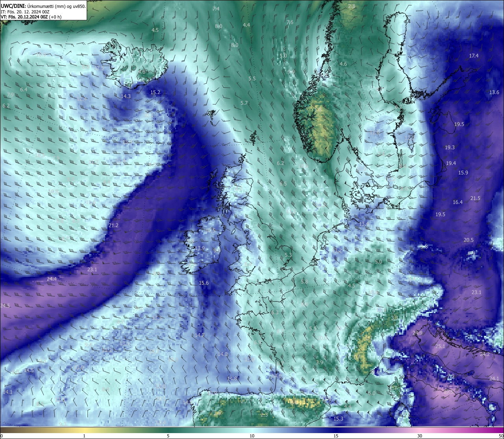Click the 14.7 value label

(x=200, y=335)
